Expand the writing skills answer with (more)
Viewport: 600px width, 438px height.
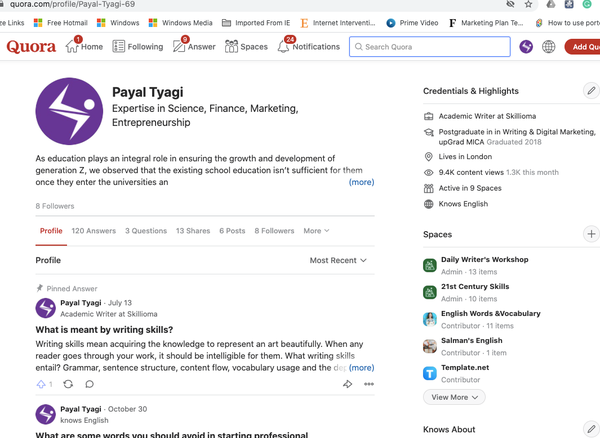(x=362, y=368)
